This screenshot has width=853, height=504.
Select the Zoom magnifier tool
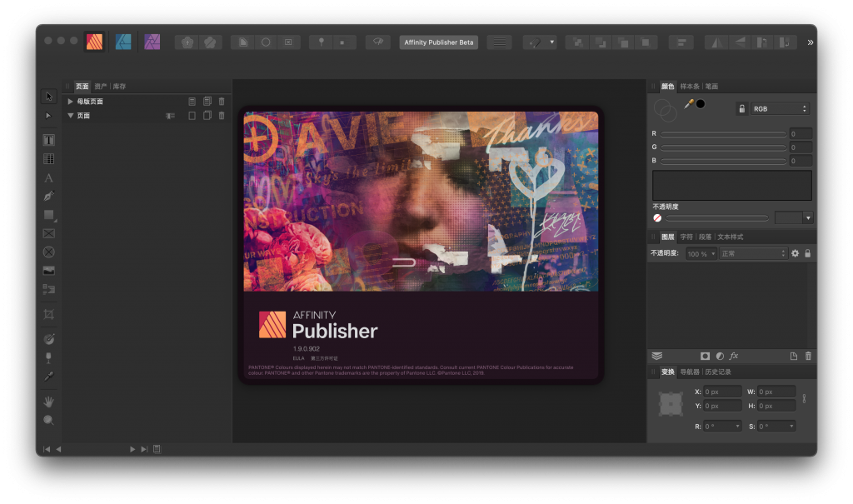[x=49, y=420]
